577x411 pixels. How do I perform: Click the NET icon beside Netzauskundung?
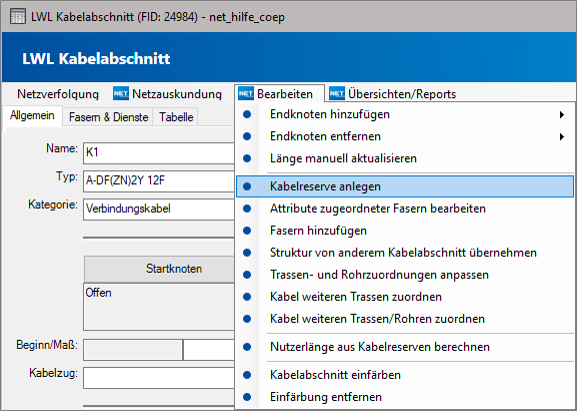tap(121, 93)
